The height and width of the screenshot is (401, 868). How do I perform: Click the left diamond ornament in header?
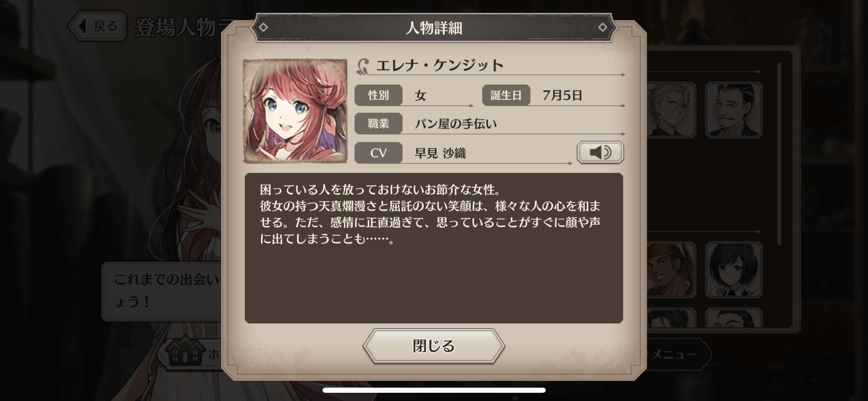263,27
